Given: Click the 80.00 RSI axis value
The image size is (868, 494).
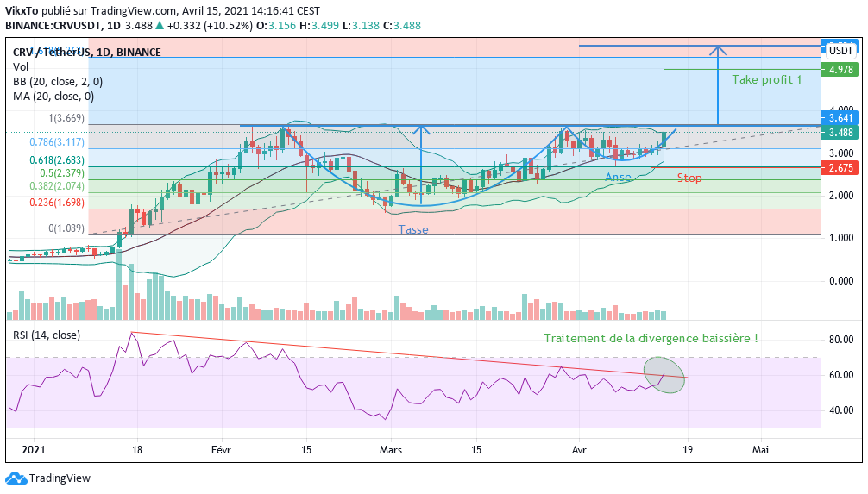Looking at the screenshot, I should (x=841, y=340).
